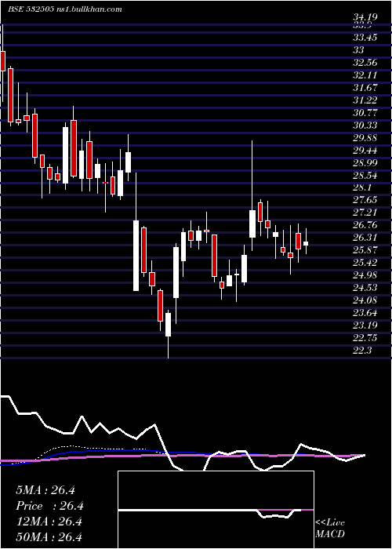Click the 24.98 price axis label
This screenshot has height=549, width=392.
point(365,275)
